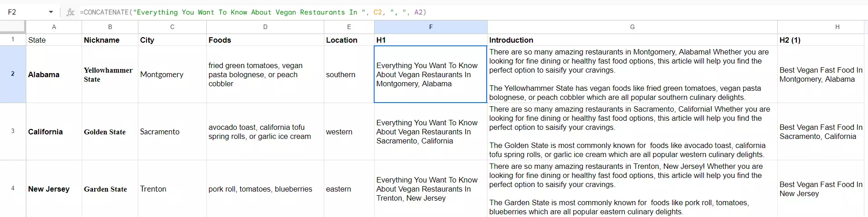Select all cells via corner box
Screen dimensions: 868x217
point(13,27)
